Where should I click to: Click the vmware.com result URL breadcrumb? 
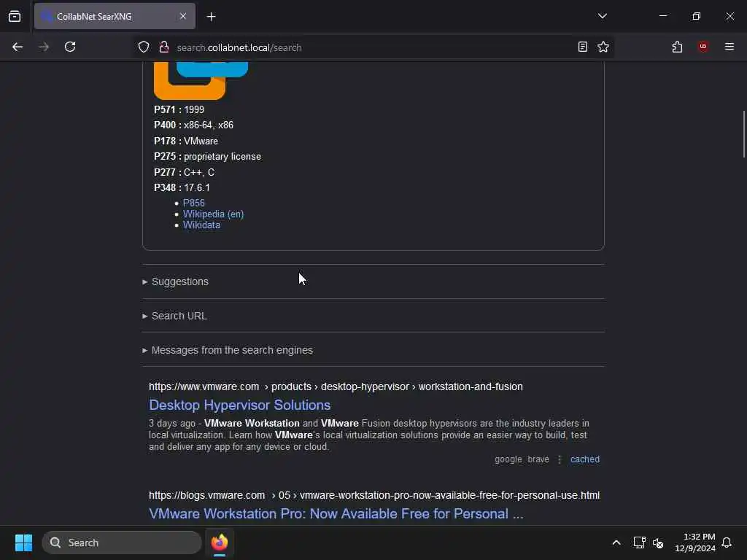point(336,386)
